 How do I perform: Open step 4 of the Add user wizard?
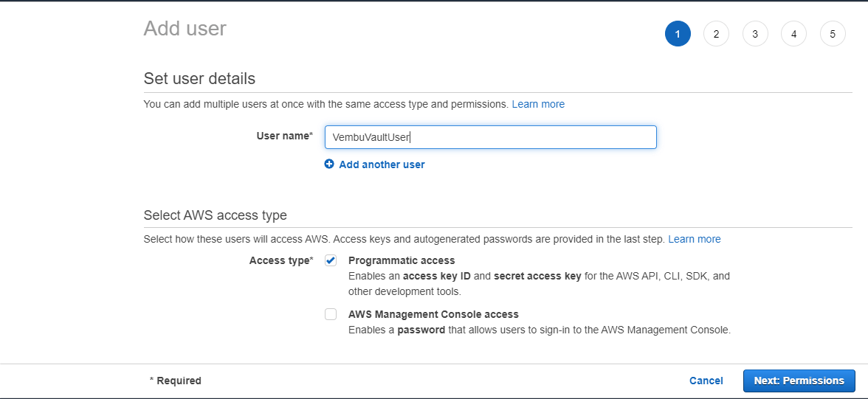point(794,34)
